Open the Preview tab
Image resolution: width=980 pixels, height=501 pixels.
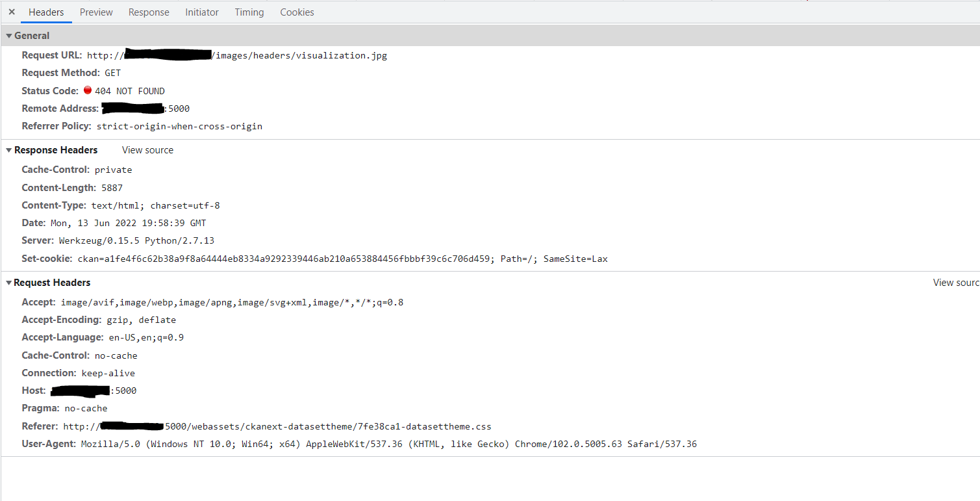[95, 12]
